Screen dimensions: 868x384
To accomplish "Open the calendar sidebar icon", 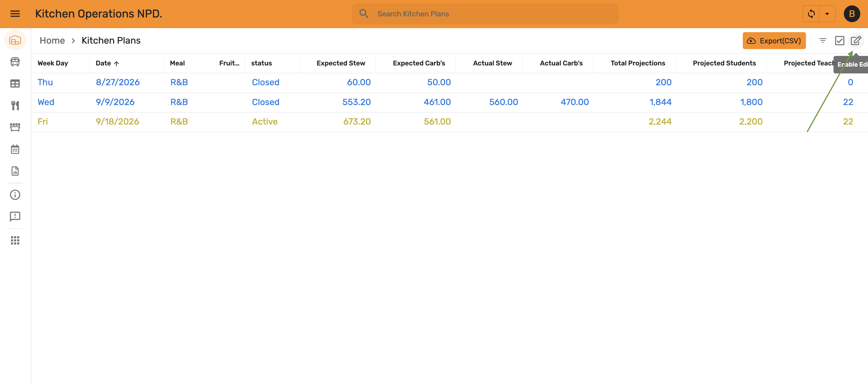I will [15, 149].
